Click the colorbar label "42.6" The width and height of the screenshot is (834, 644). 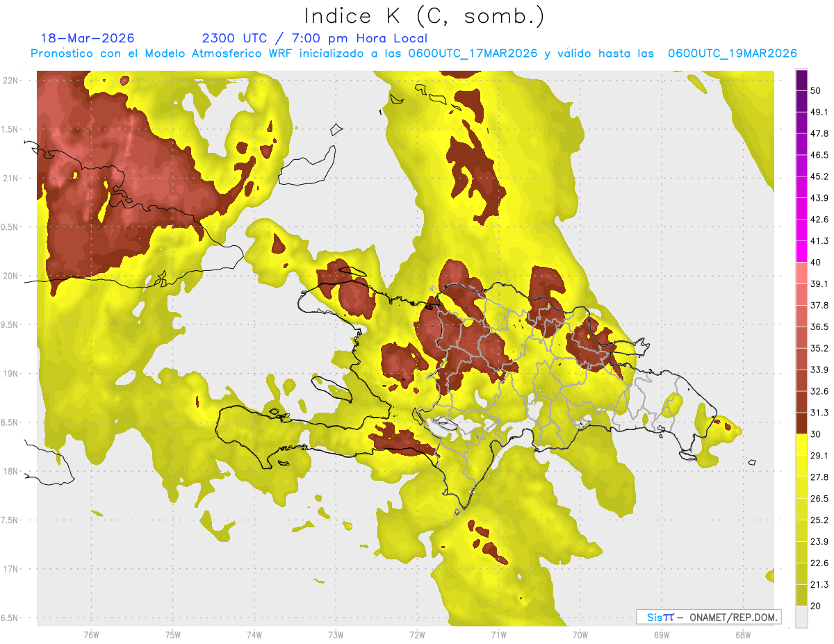point(819,220)
